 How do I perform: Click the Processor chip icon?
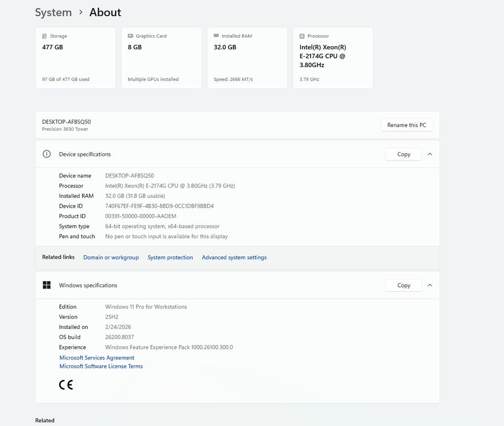302,36
